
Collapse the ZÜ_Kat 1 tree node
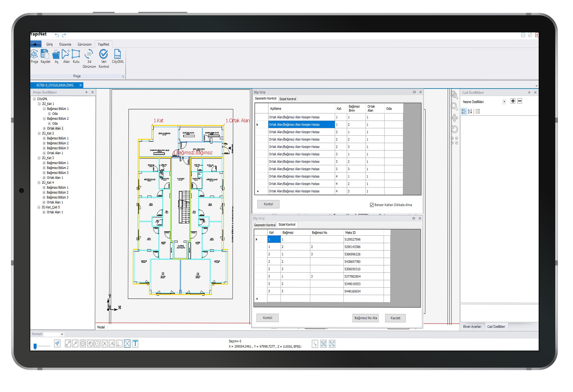pyautogui.click(x=39, y=104)
